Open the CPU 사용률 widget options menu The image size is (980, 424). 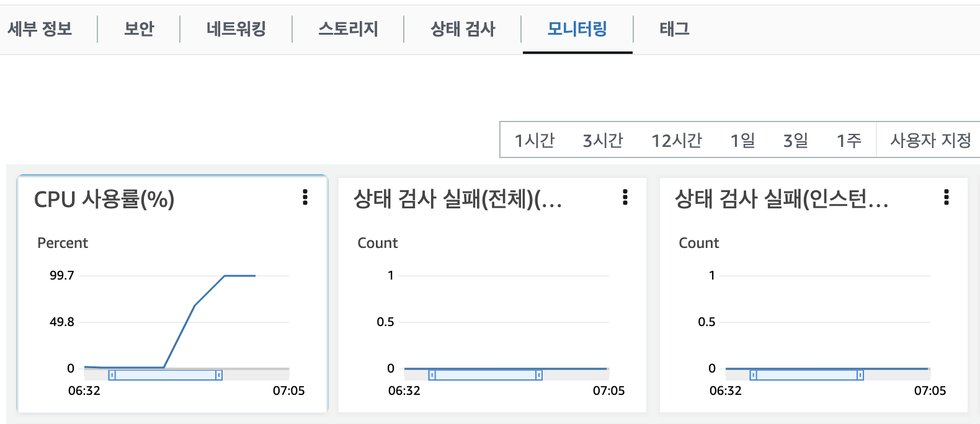click(x=305, y=197)
